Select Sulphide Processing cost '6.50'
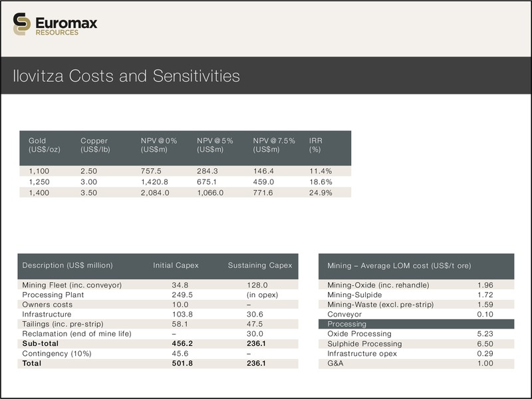The width and height of the screenshot is (532, 399). [485, 344]
